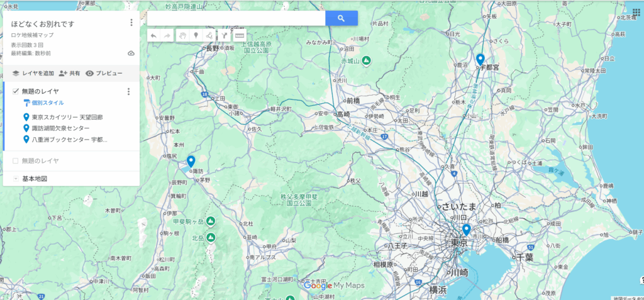
Task: Open layer options menu beside 無題のレイヤ
Action: tap(128, 92)
